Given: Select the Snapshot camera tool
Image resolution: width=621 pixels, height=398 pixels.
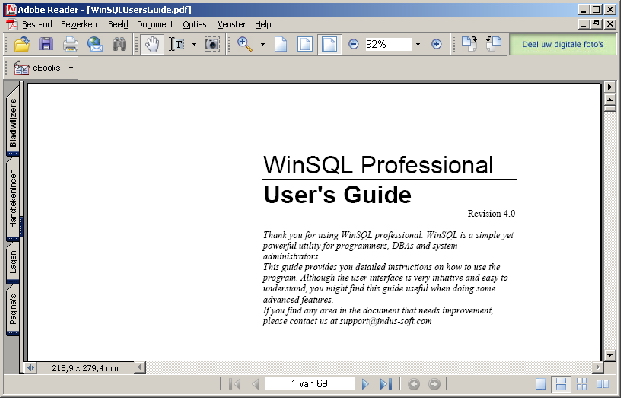Looking at the screenshot, I should pyautogui.click(x=212, y=44).
